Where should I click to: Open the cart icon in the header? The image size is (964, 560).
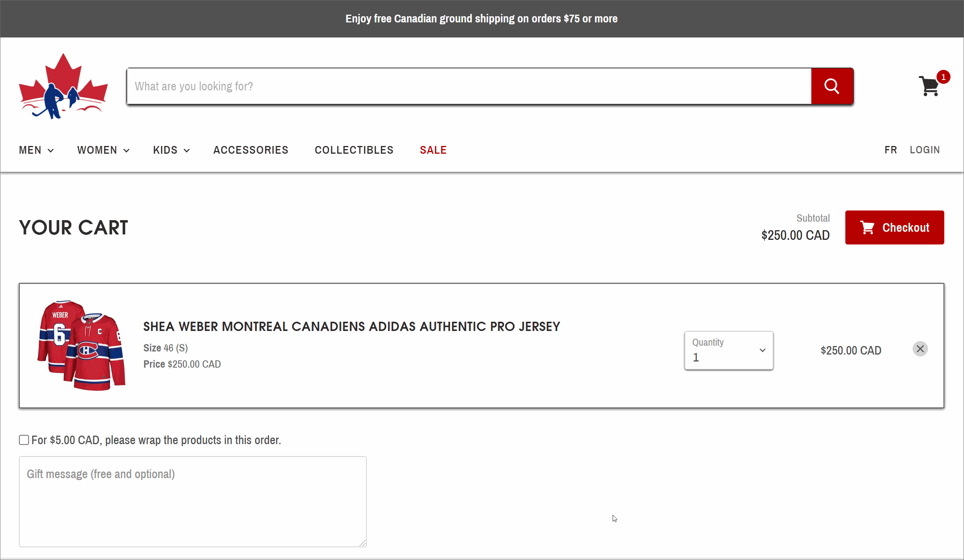coord(929,86)
